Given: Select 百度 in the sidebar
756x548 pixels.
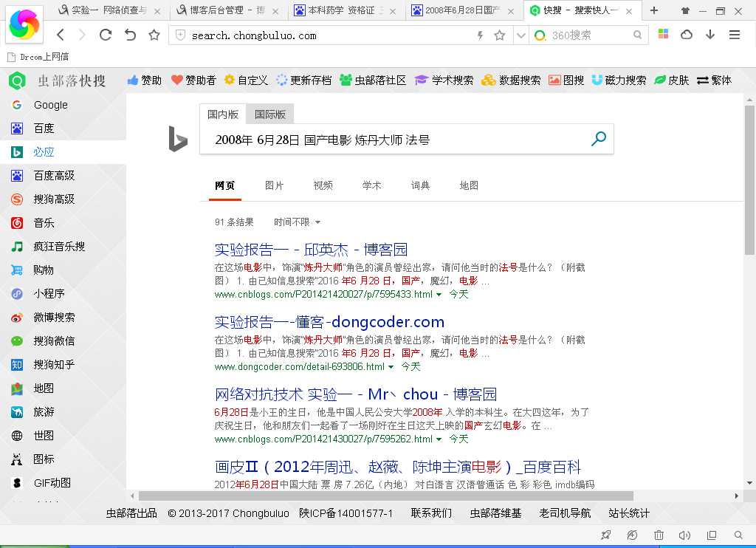Looking at the screenshot, I should pyautogui.click(x=63, y=129).
